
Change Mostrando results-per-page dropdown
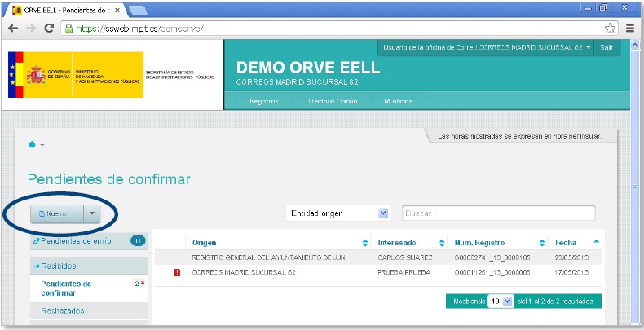(x=501, y=301)
